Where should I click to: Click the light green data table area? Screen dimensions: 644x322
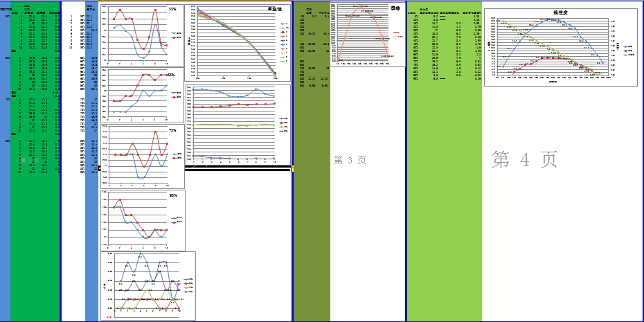(444, 161)
